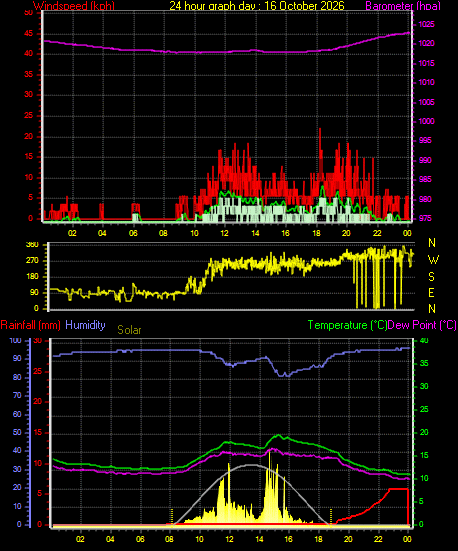Select the 975 barometer axis value
458x551 pixels.
425,218
